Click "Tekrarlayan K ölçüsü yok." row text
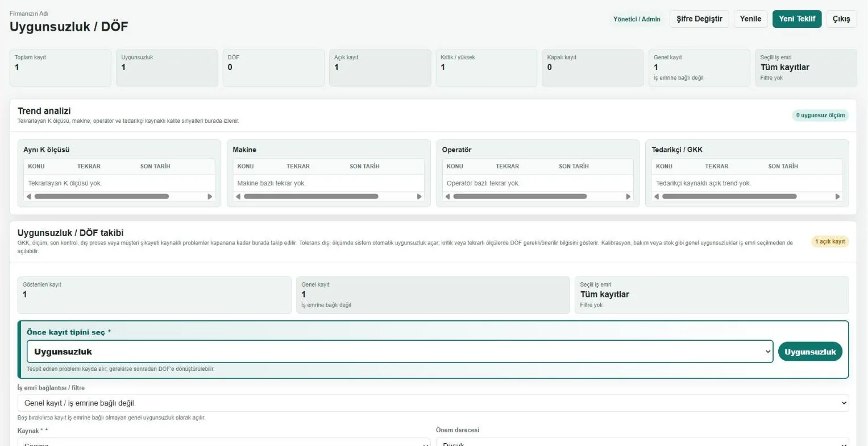Screen dimensions: 868x446 point(65,183)
